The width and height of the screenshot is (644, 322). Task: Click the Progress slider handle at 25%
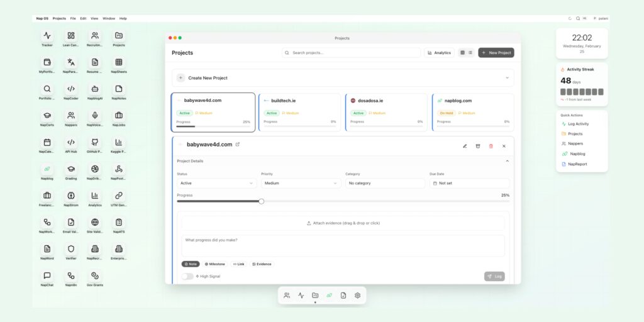coord(261,201)
